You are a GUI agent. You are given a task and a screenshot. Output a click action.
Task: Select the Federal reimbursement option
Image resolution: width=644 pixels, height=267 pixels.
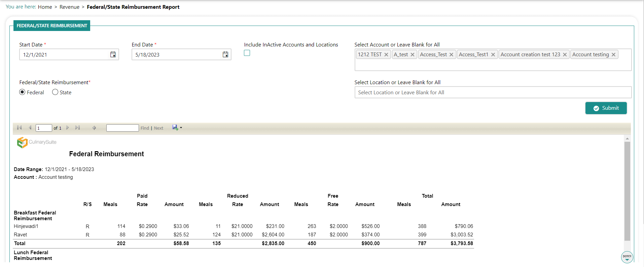tap(22, 92)
